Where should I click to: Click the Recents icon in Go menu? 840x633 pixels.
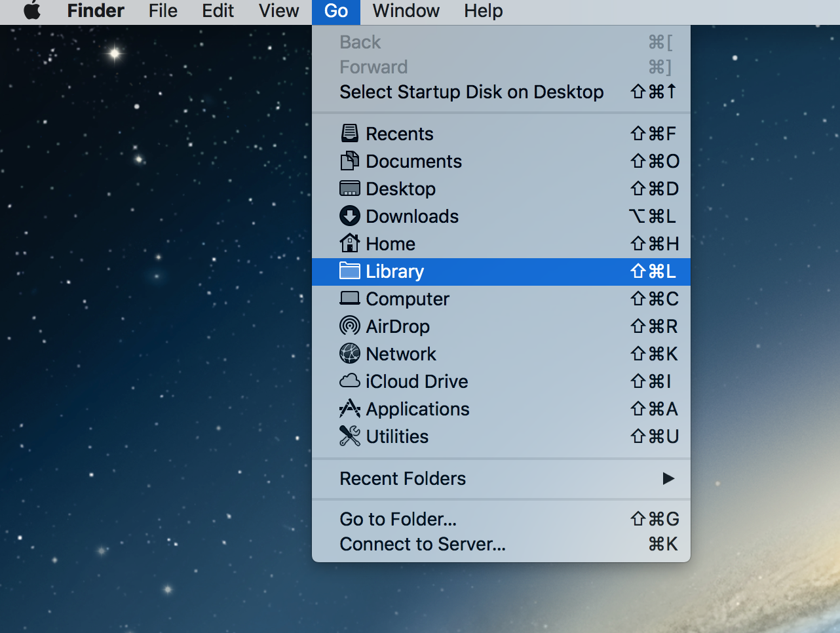click(x=350, y=133)
